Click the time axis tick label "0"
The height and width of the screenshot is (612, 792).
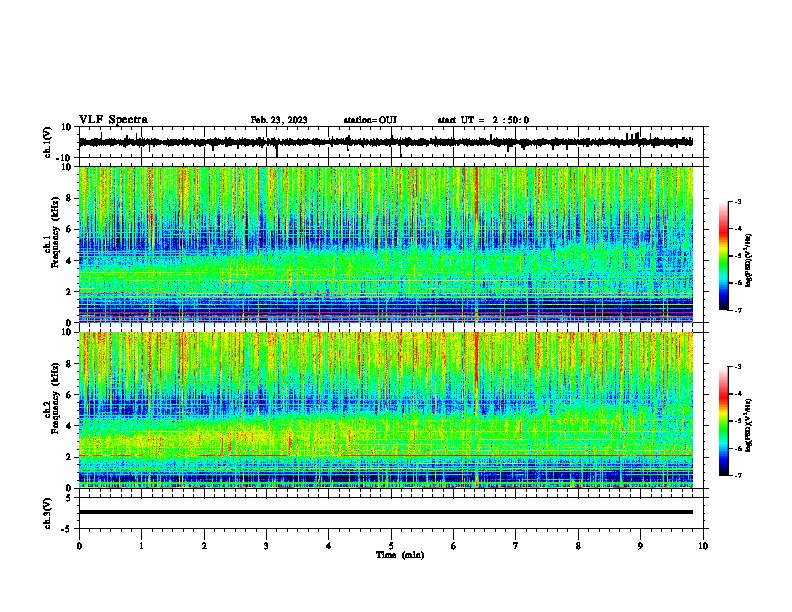click(79, 546)
